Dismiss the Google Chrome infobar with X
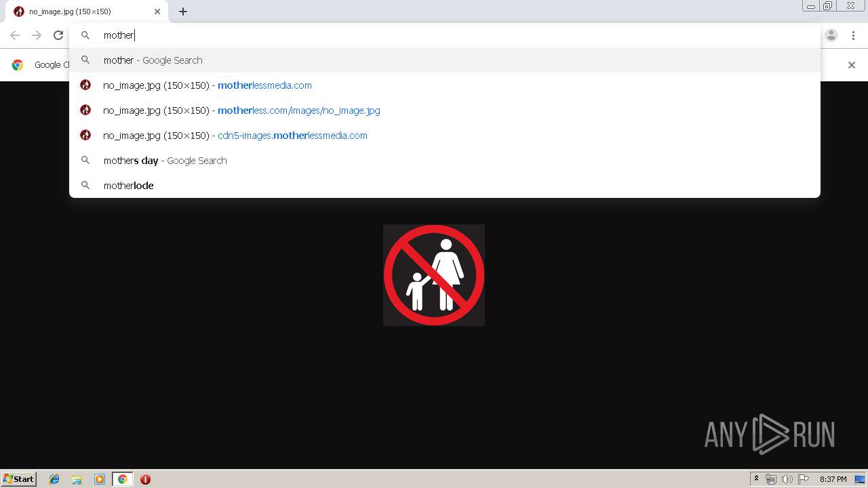 click(852, 65)
